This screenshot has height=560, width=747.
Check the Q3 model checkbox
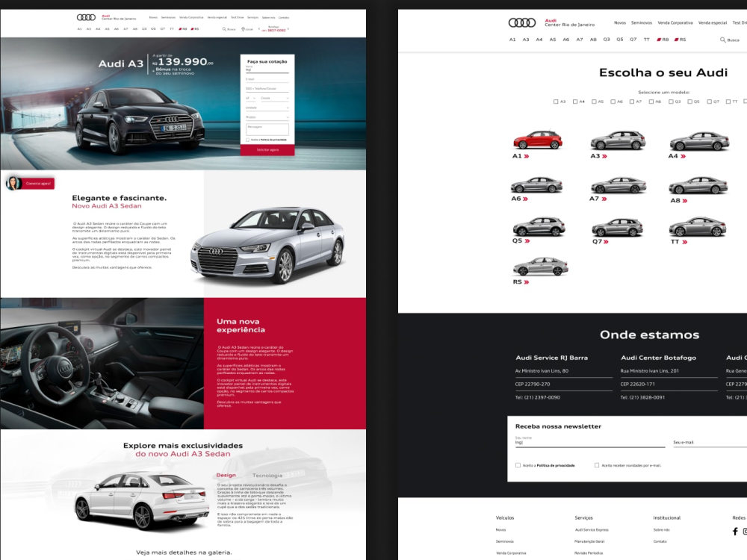click(x=671, y=102)
